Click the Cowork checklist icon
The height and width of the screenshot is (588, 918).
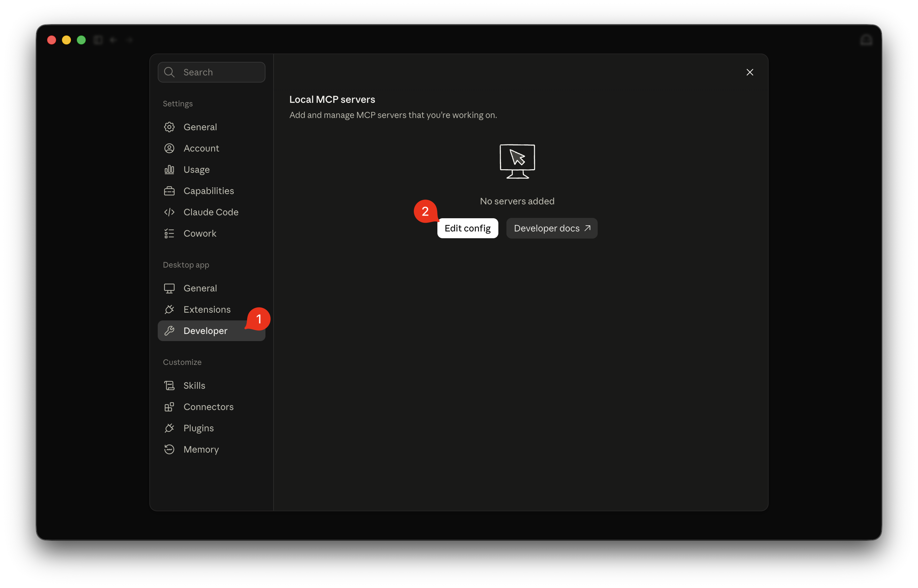(x=169, y=233)
